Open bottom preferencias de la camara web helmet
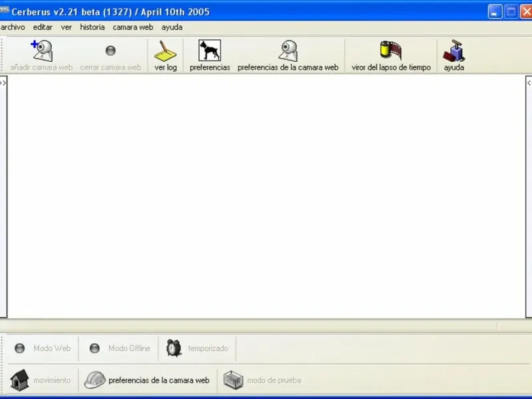This screenshot has height=399, width=532. tap(95, 380)
